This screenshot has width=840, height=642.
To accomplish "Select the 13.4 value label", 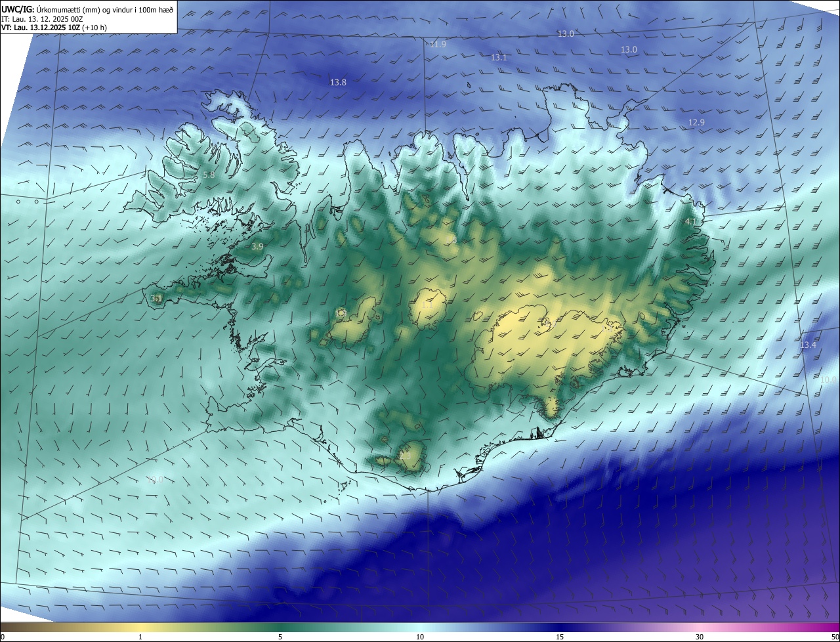I will pyautogui.click(x=808, y=345).
